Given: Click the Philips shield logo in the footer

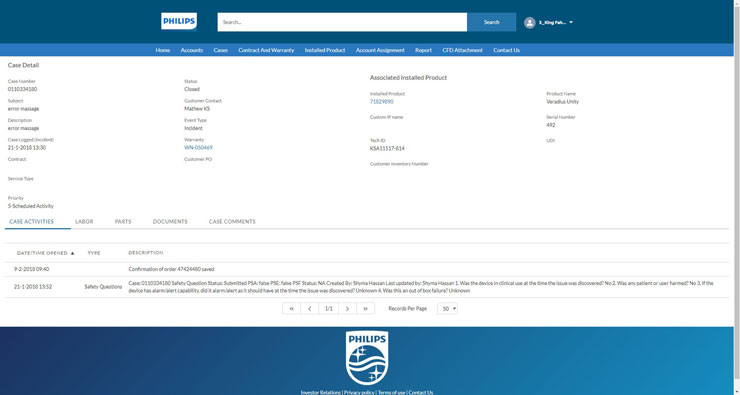Looking at the screenshot, I should 367,358.
